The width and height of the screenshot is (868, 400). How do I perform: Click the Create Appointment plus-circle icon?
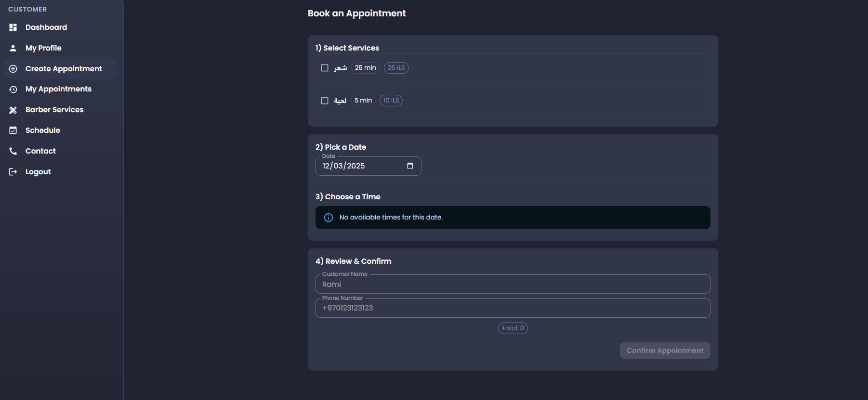tap(13, 69)
